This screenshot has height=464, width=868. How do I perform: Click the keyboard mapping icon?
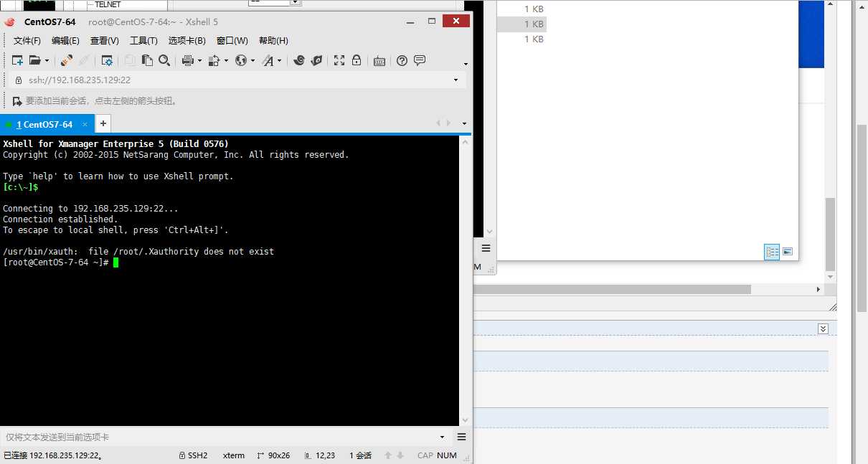(379, 61)
